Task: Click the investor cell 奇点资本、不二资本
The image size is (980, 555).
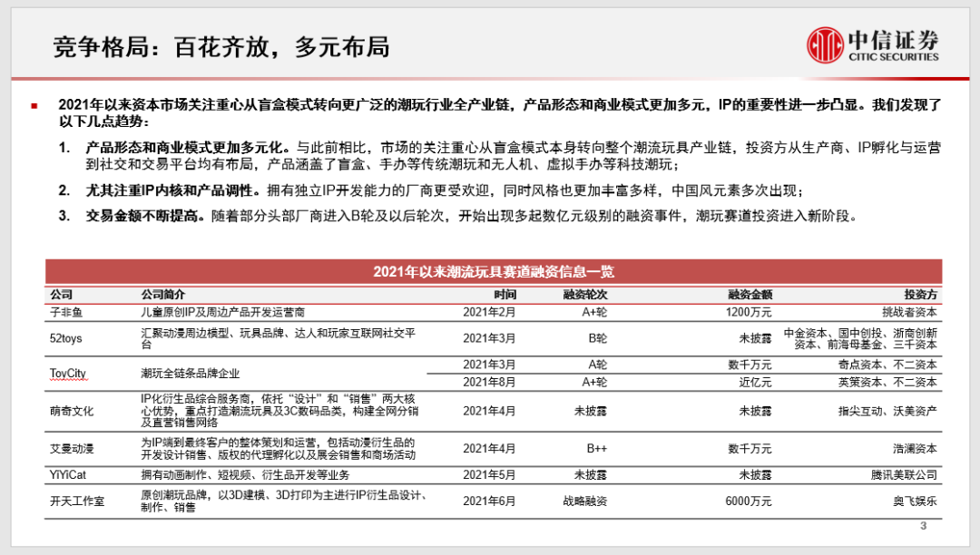Action: [x=887, y=365]
